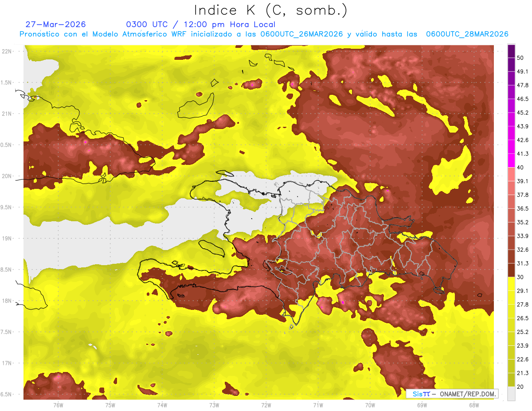
Task: Select the bright yellow 29.1 legend swatch
Action: tap(511, 283)
